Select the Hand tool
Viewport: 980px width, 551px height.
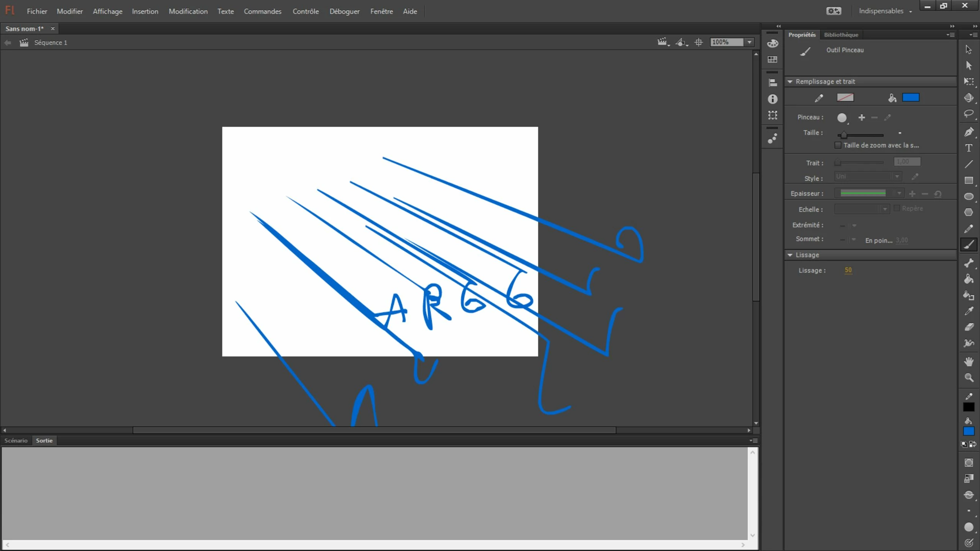pos(969,361)
